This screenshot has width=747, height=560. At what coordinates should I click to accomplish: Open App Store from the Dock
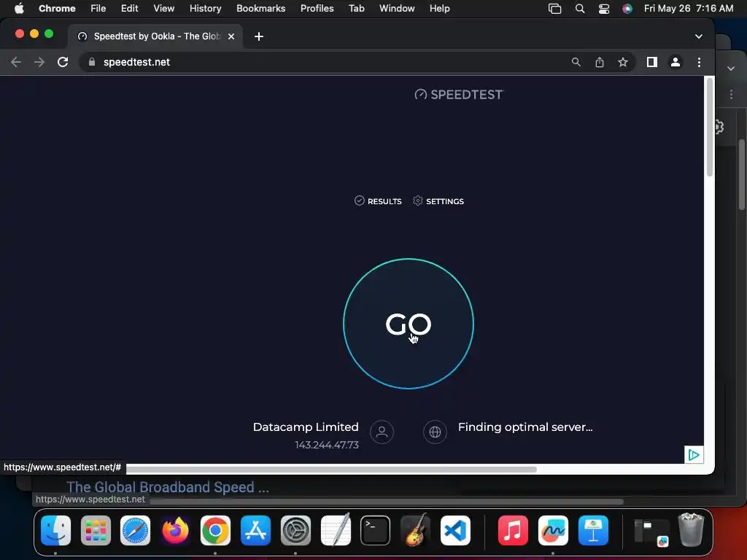coord(255,531)
